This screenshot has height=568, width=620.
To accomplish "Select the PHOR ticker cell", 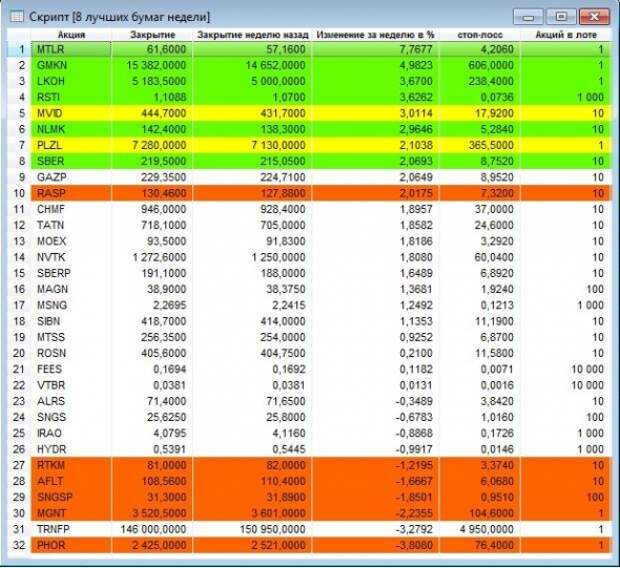I will click(x=71, y=545).
